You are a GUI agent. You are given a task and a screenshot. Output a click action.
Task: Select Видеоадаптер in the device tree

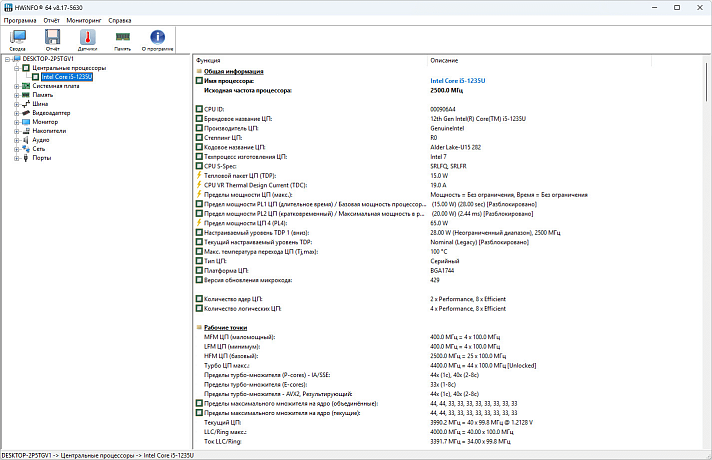51,112
